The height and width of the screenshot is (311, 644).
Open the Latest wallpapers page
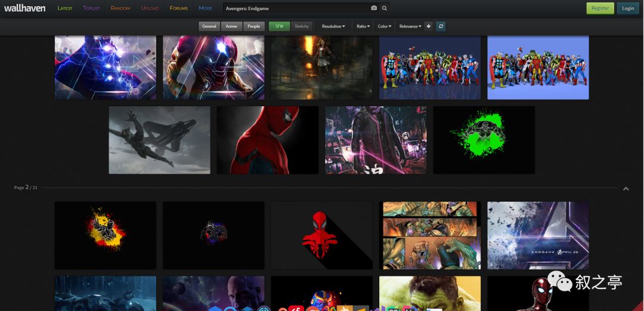(65, 8)
